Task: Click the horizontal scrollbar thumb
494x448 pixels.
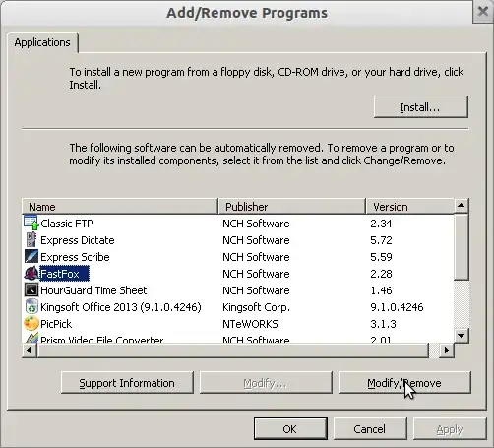Action: click(x=233, y=350)
